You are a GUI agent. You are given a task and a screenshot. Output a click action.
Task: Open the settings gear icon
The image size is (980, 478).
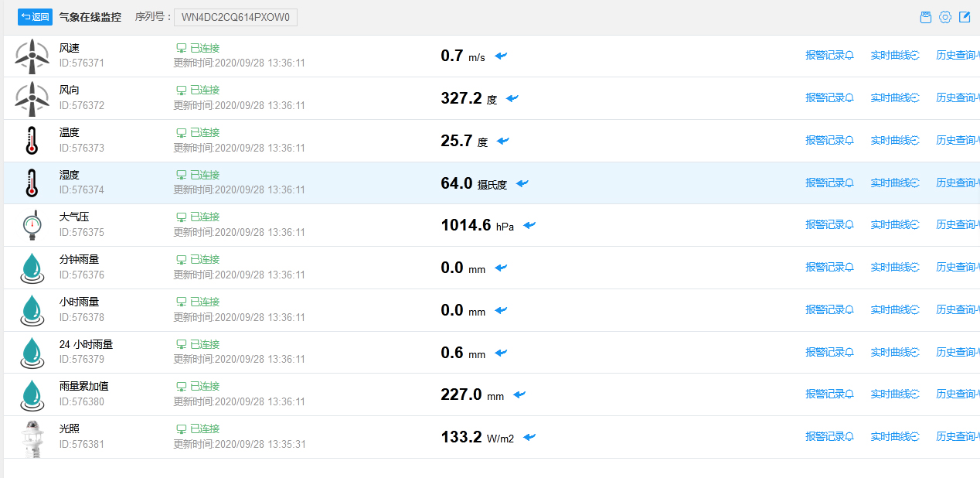pos(944,17)
